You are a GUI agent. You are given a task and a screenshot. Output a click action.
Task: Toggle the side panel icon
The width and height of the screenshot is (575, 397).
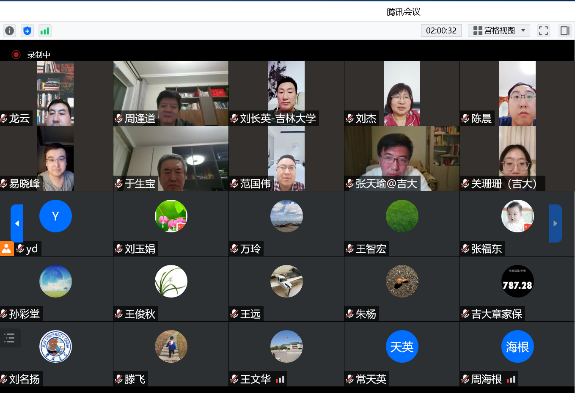click(x=565, y=30)
